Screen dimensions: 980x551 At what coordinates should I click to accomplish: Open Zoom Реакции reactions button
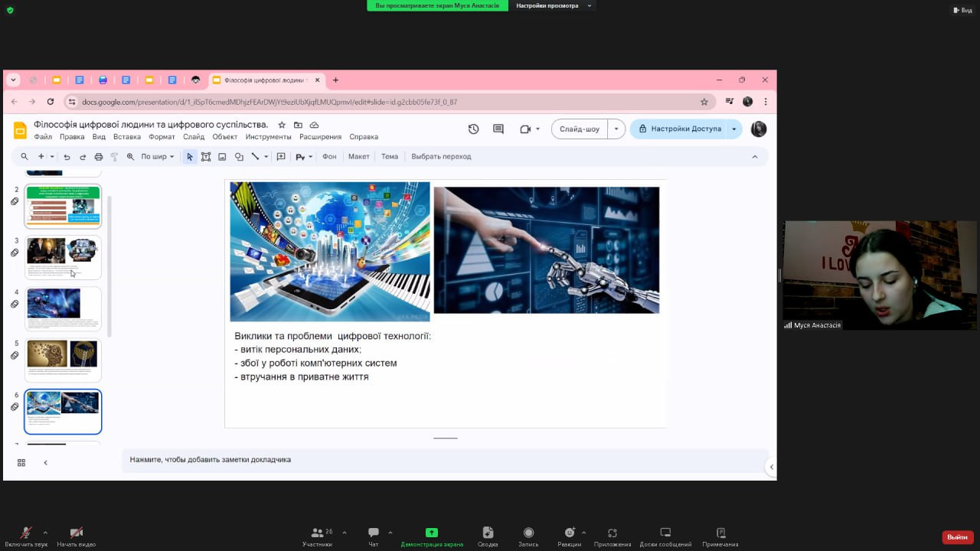click(x=569, y=537)
